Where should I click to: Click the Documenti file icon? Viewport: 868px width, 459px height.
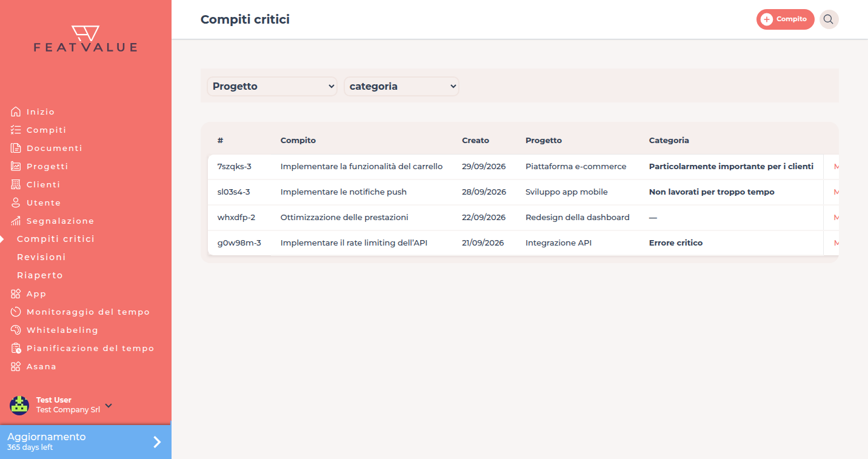[x=16, y=148]
